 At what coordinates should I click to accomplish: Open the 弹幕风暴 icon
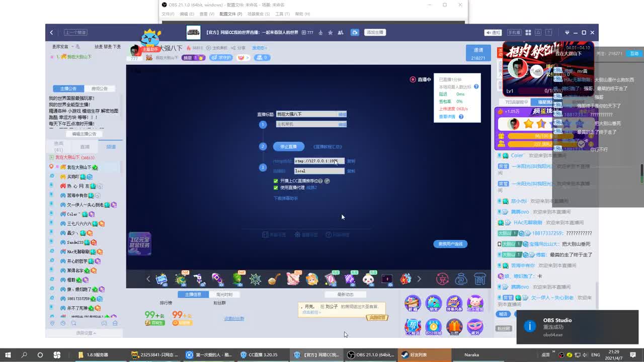454,303
